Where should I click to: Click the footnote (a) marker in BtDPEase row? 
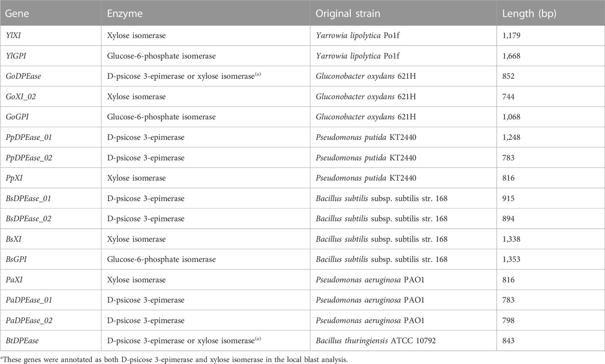[258, 339]
